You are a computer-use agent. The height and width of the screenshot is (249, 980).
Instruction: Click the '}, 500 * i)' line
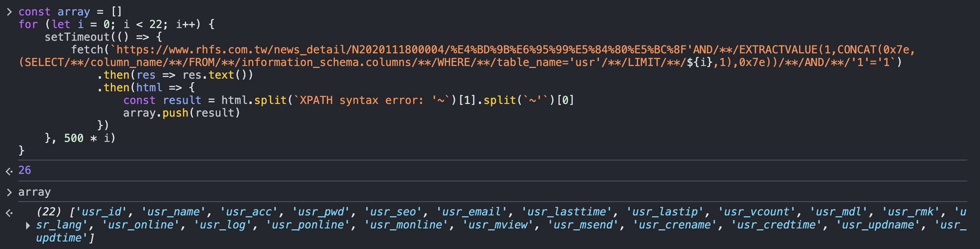(80, 138)
